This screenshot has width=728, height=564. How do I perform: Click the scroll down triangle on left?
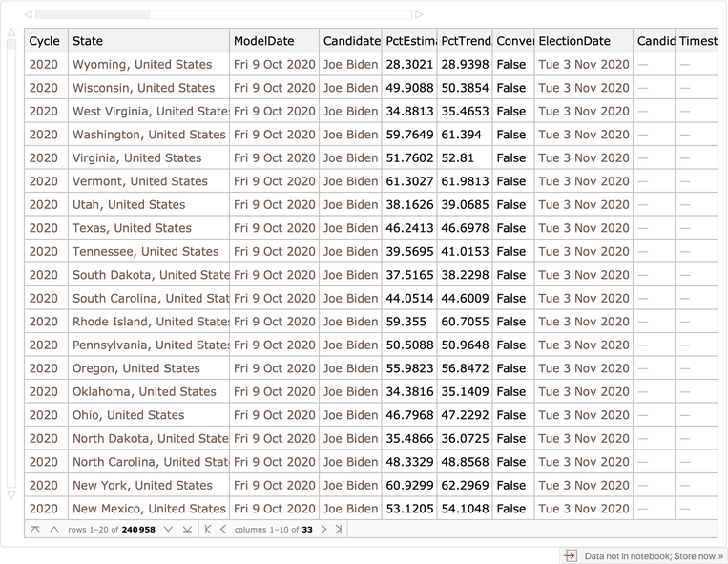click(x=11, y=496)
